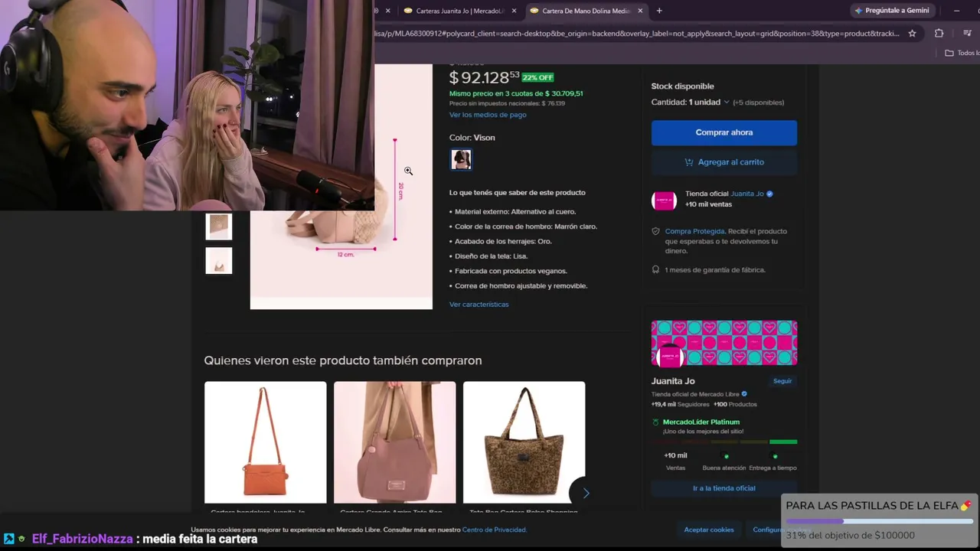
Task: Click the Juanita Jo pink heart banner
Action: point(724,342)
